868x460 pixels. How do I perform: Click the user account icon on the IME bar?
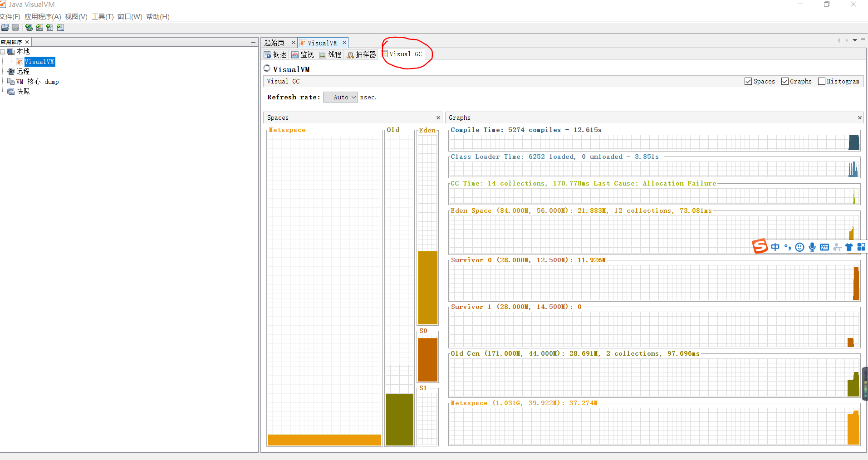click(838, 247)
